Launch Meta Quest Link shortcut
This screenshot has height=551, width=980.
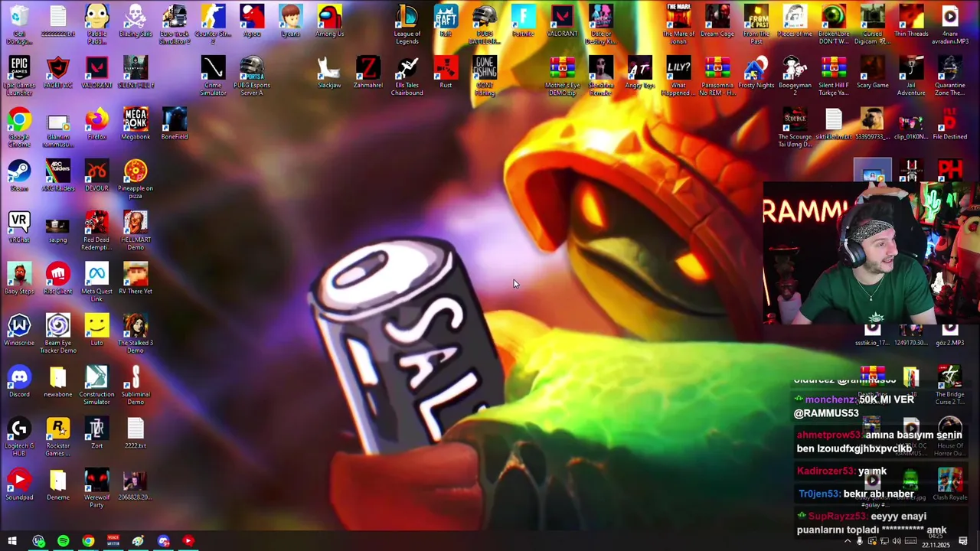[96, 281]
